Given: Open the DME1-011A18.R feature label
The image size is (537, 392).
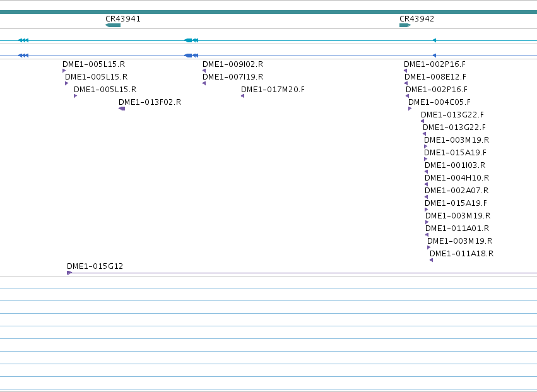Looking at the screenshot, I should tap(462, 254).
